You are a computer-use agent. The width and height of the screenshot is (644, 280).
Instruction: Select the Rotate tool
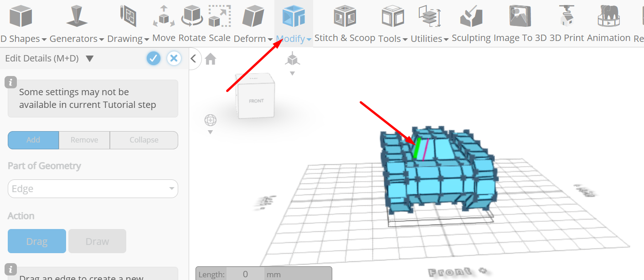tap(191, 16)
